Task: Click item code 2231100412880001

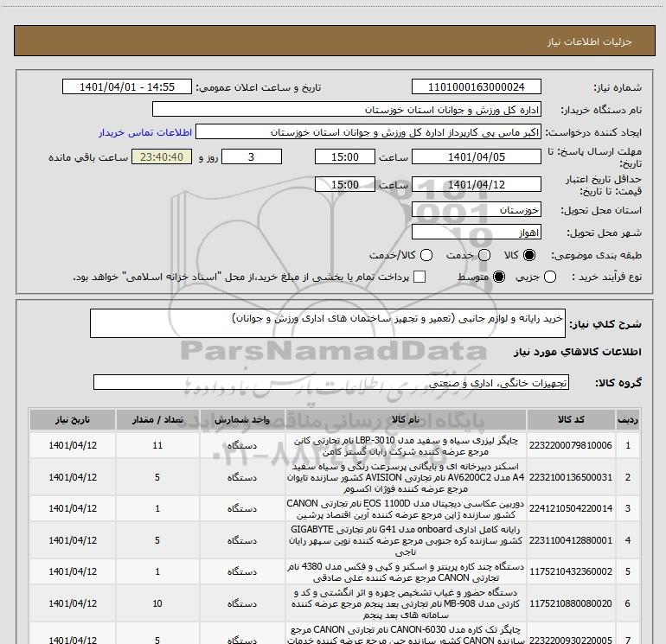Action: point(571,540)
